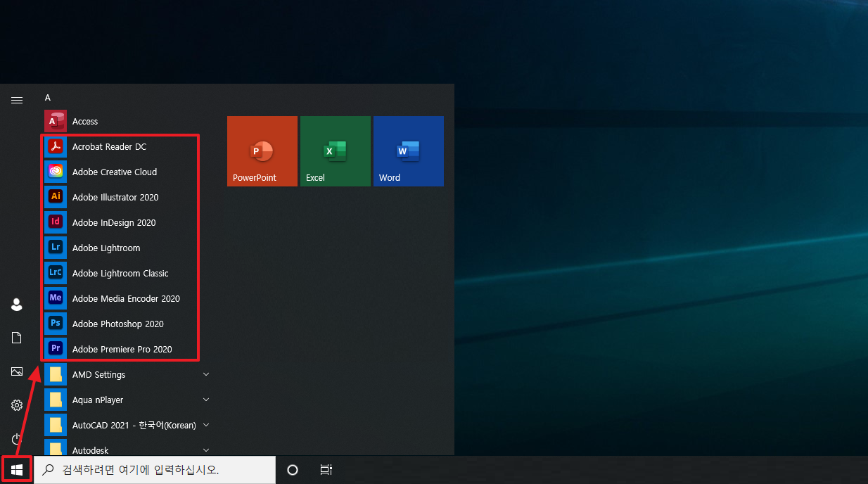The width and height of the screenshot is (868, 484).
Task: Click the "Access" label
Action: (85, 121)
